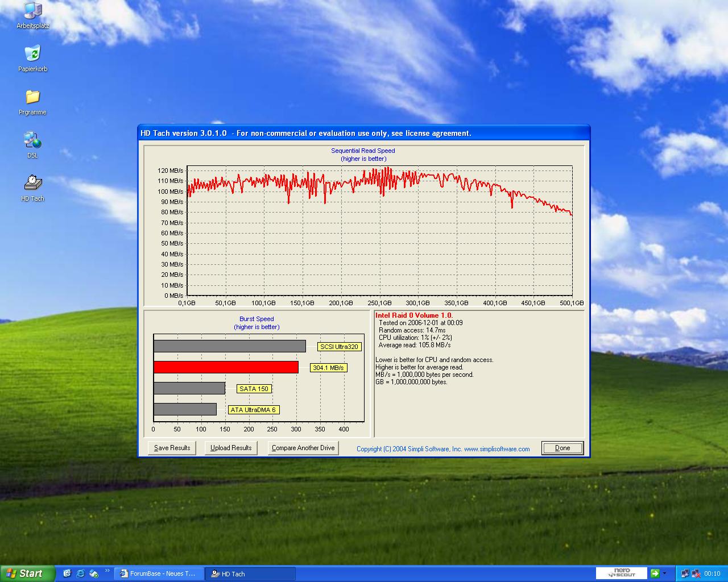This screenshot has height=582, width=728.
Task: Select the DSL connection desktop icon
Action: [x=32, y=145]
